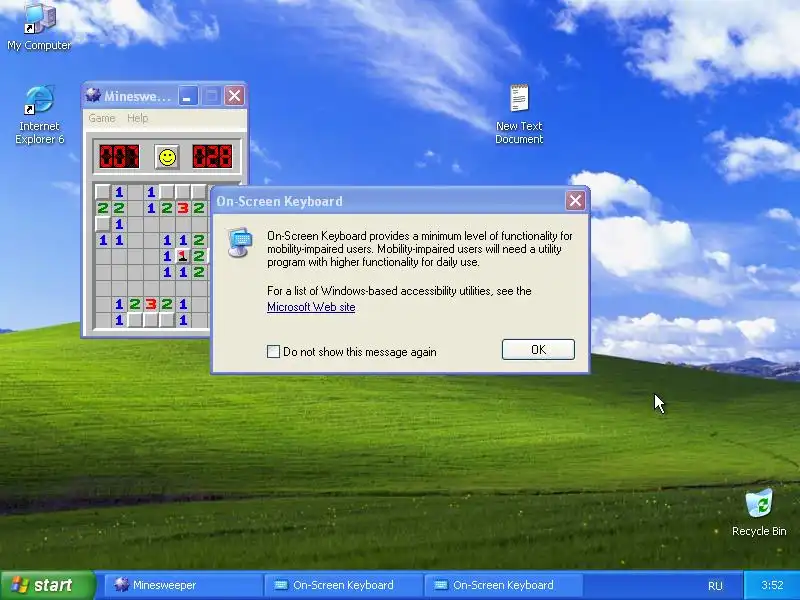
Task: Select the Internet Explorer 6 desktop icon
Action: click(x=39, y=115)
